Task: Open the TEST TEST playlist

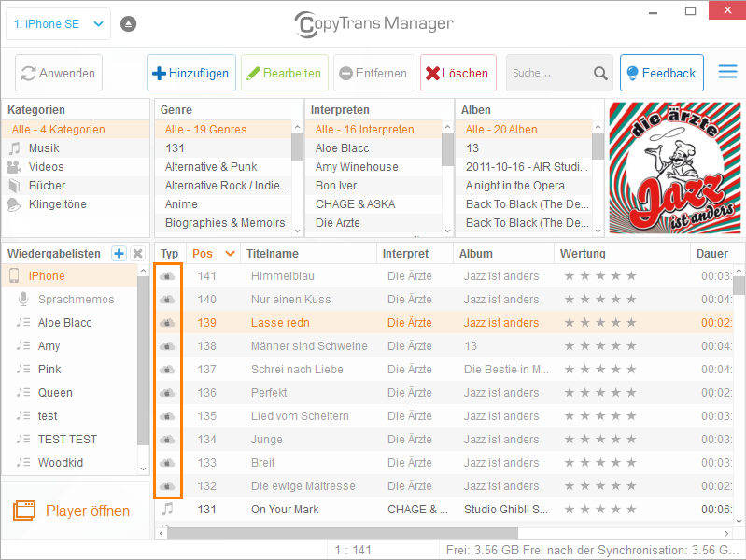Action: click(x=70, y=440)
